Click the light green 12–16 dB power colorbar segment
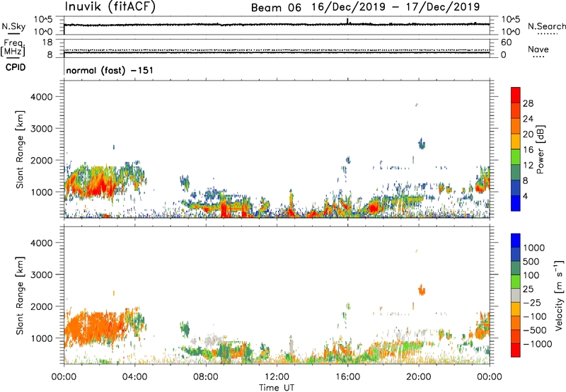This screenshot has height=392, width=566. (516, 156)
